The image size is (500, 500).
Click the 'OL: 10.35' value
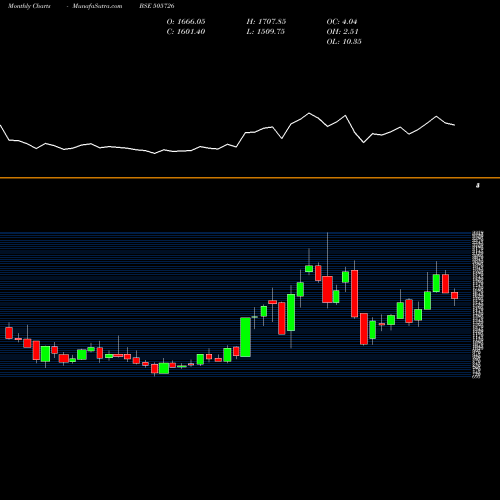coord(344,42)
